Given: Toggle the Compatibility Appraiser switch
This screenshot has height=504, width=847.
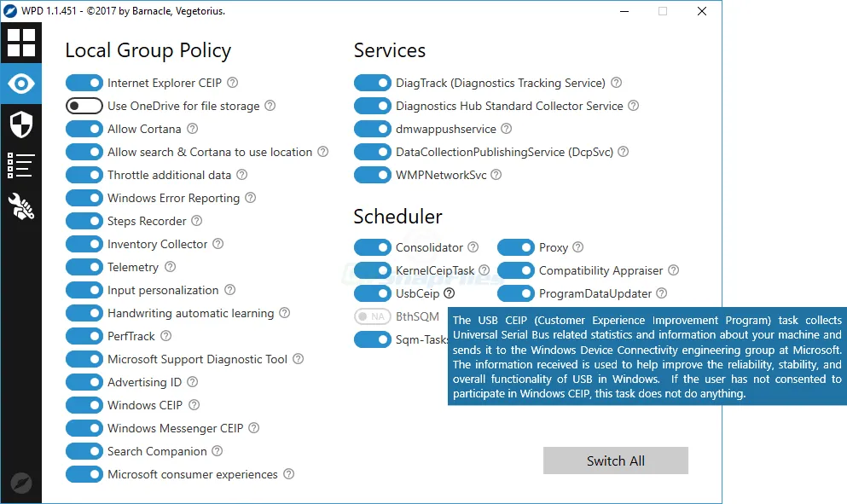Looking at the screenshot, I should (x=516, y=270).
